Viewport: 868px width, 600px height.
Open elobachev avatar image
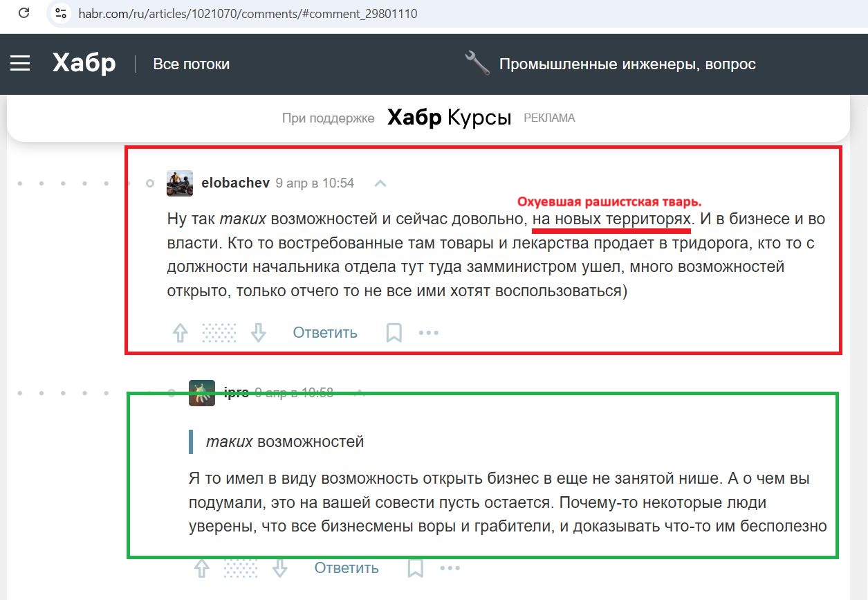pyautogui.click(x=180, y=183)
